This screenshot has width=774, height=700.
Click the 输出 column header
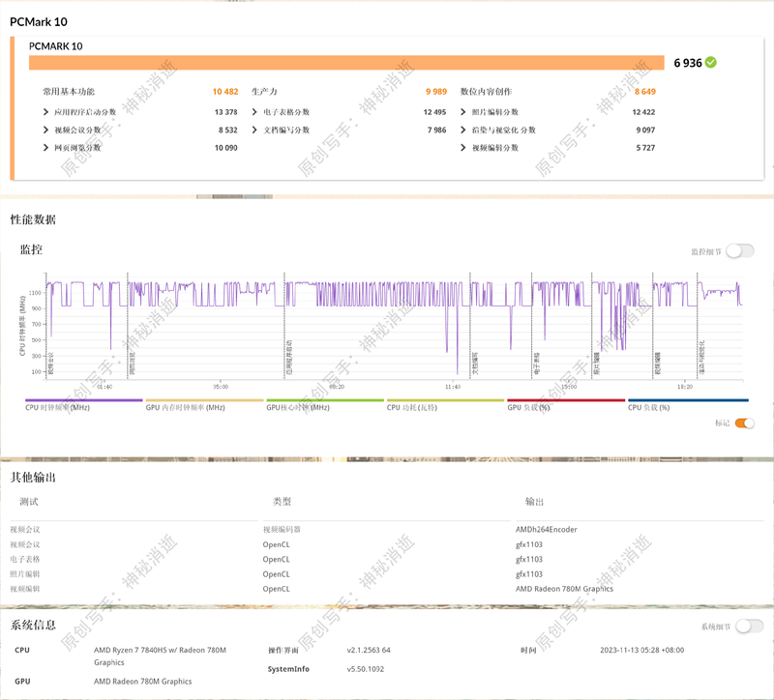tap(535, 502)
